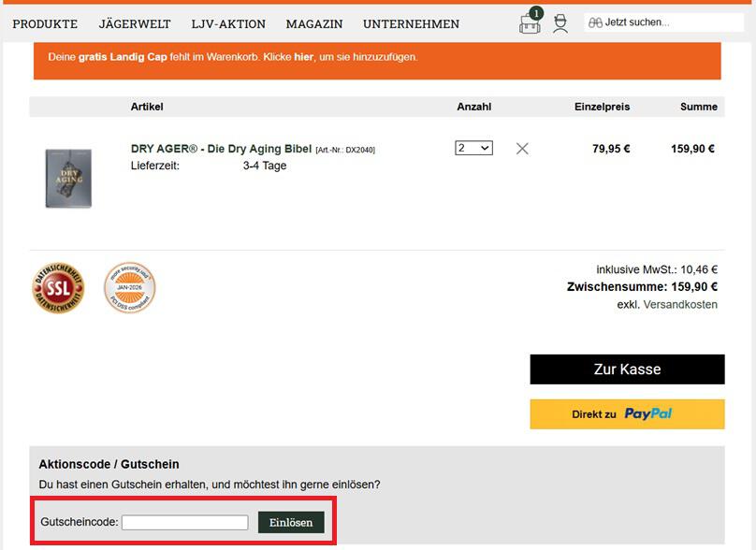This screenshot has height=550, width=756.
Task: Click the Aktionscode / Gutschein heading
Action: 109,464
